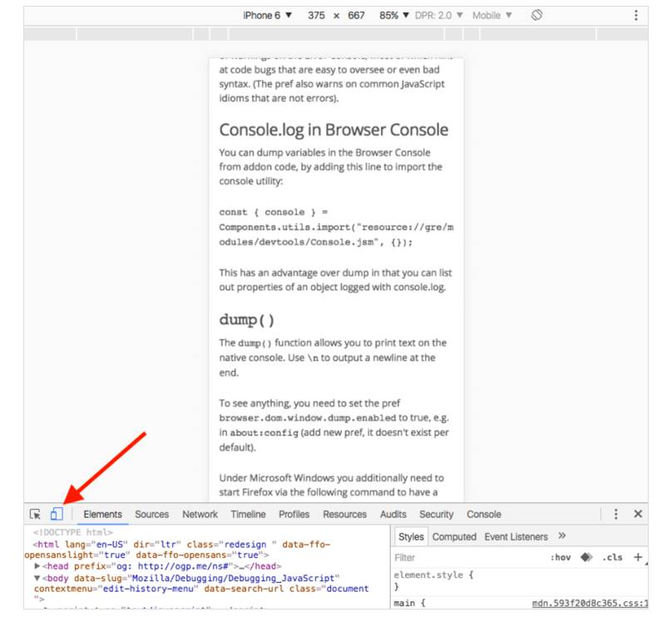This screenshot has width=672, height=617.
Task: Open the Resources tab
Action: pos(344,514)
